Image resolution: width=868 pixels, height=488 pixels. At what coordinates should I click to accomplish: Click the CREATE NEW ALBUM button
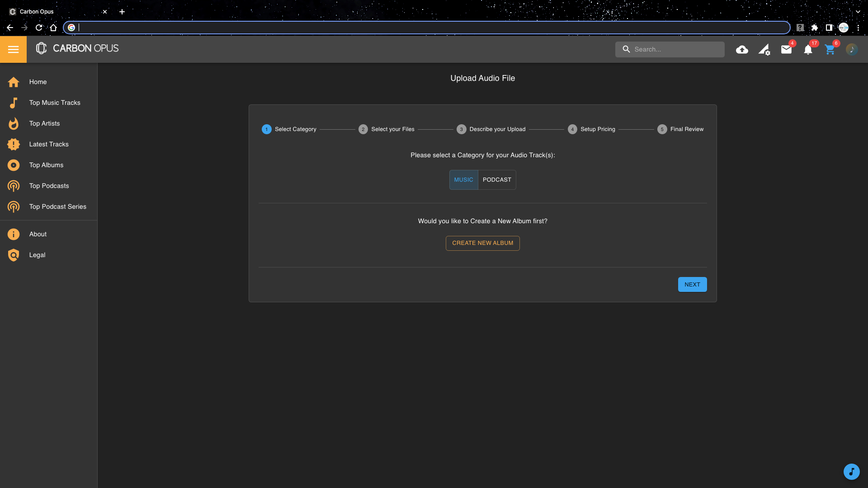[x=482, y=243]
